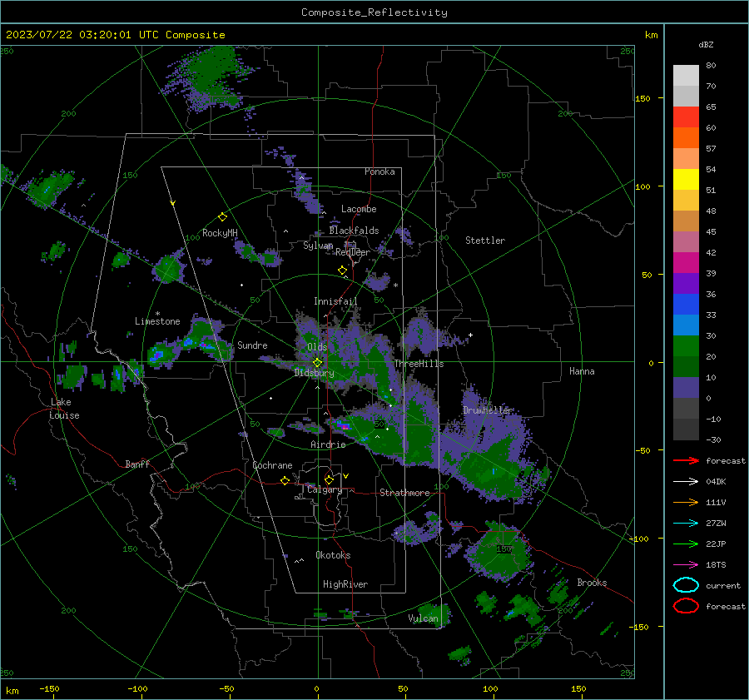Click the Okotoks city label
The height and width of the screenshot is (700, 749).
[333, 555]
